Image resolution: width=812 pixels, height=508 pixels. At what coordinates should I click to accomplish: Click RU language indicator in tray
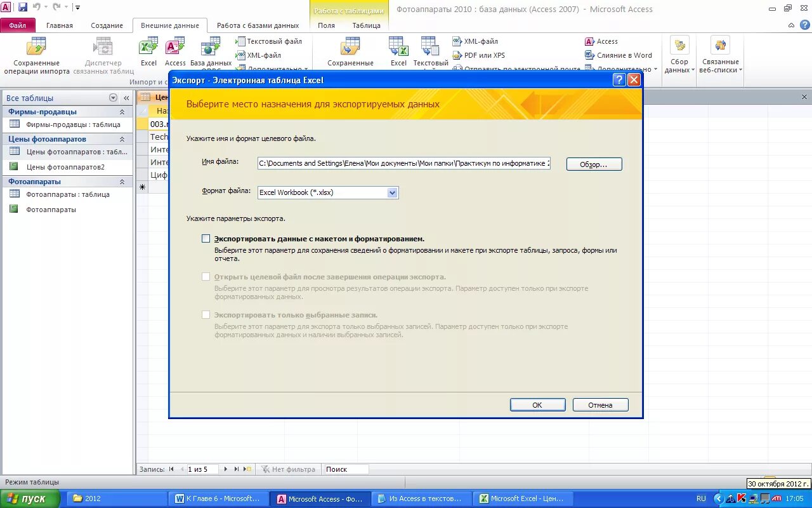tap(701, 498)
